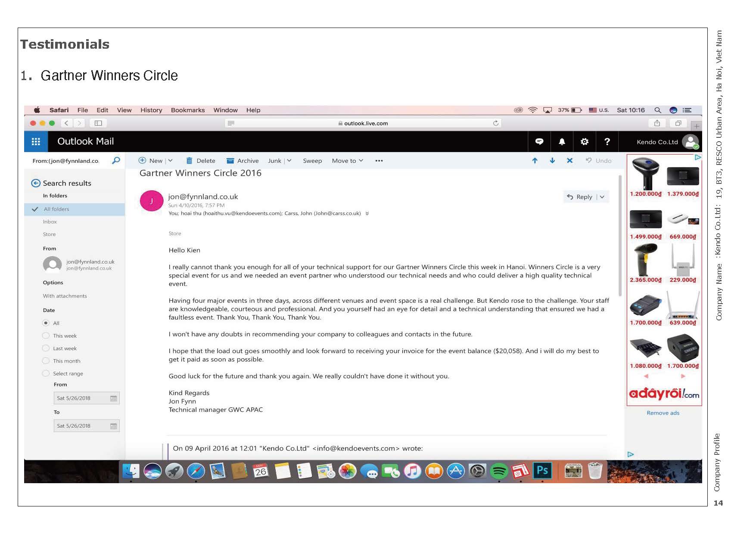Click the ad product priced 2.365.000₫
This screenshot has height=534, width=756.
click(x=646, y=264)
